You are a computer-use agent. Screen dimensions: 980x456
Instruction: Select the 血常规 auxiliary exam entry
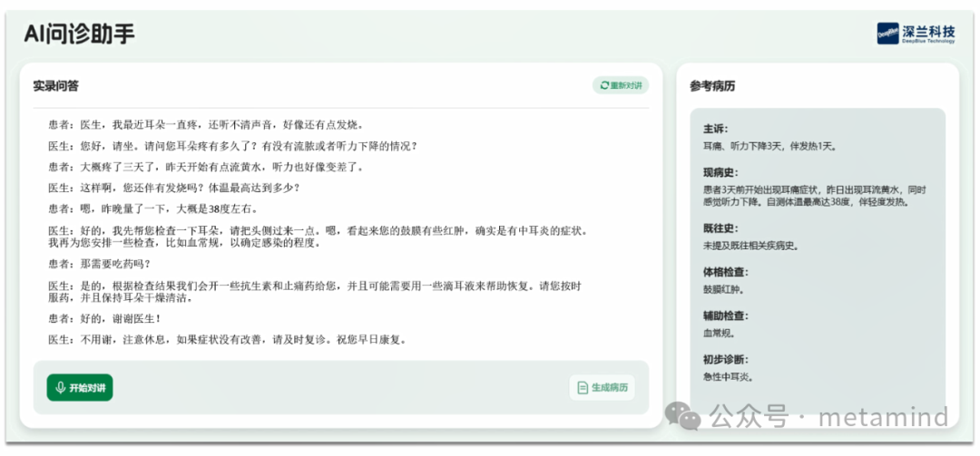tap(718, 333)
